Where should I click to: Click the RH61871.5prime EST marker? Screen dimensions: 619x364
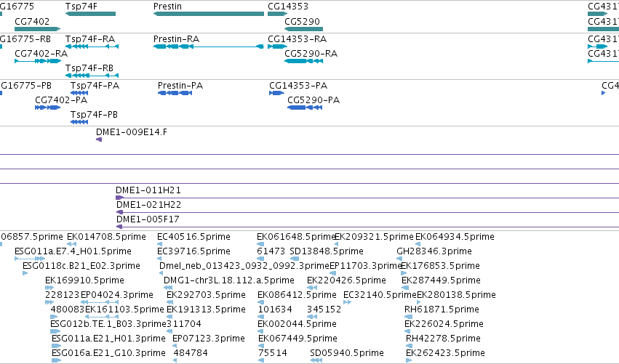[409, 317]
